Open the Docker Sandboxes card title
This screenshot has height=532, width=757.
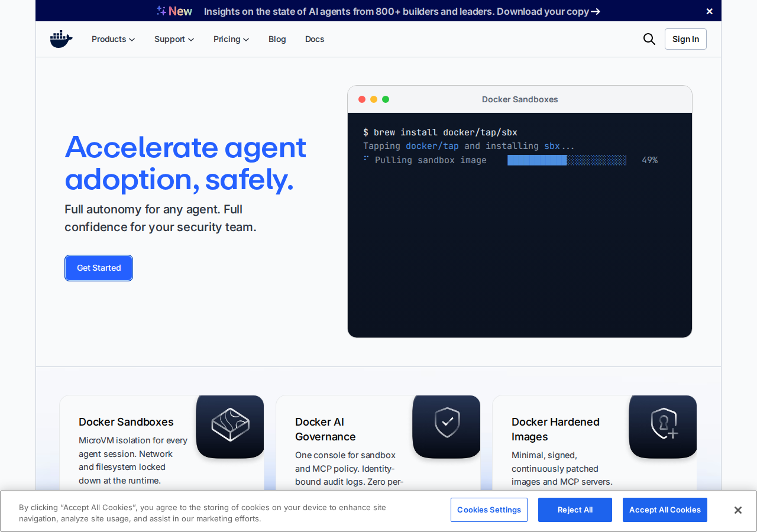point(126,422)
